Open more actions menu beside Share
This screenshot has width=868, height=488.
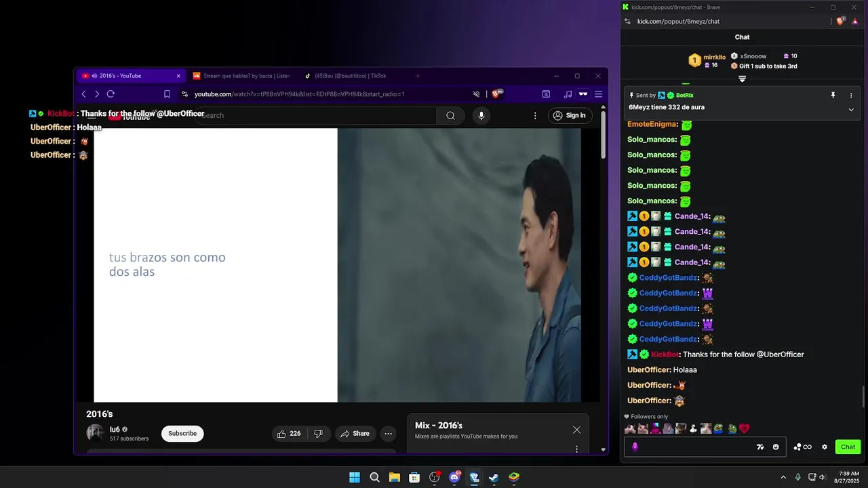point(388,434)
